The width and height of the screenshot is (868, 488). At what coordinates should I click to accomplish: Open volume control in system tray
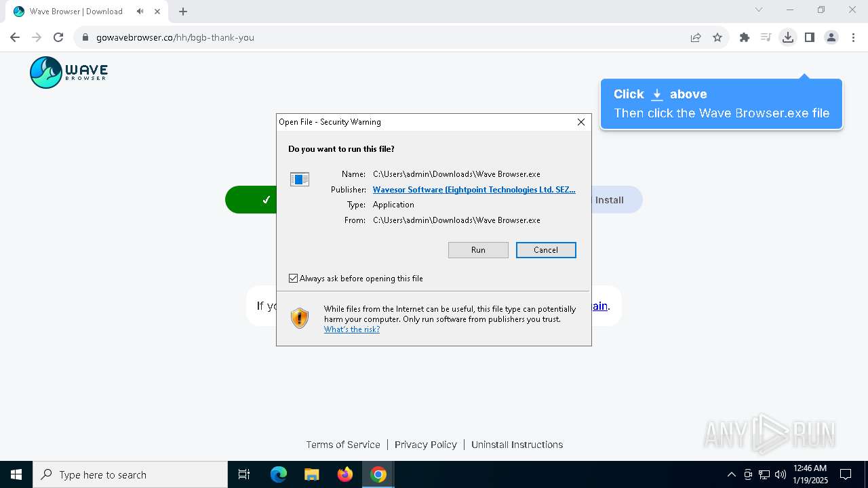click(781, 474)
